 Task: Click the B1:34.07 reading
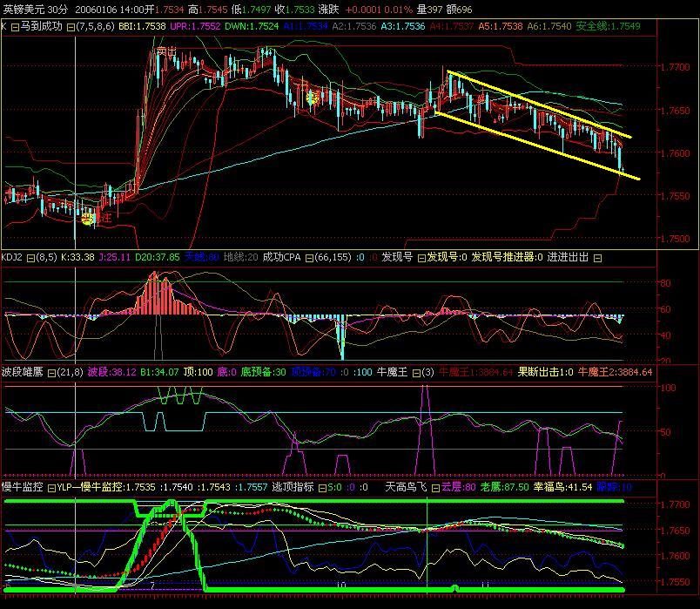click(159, 372)
